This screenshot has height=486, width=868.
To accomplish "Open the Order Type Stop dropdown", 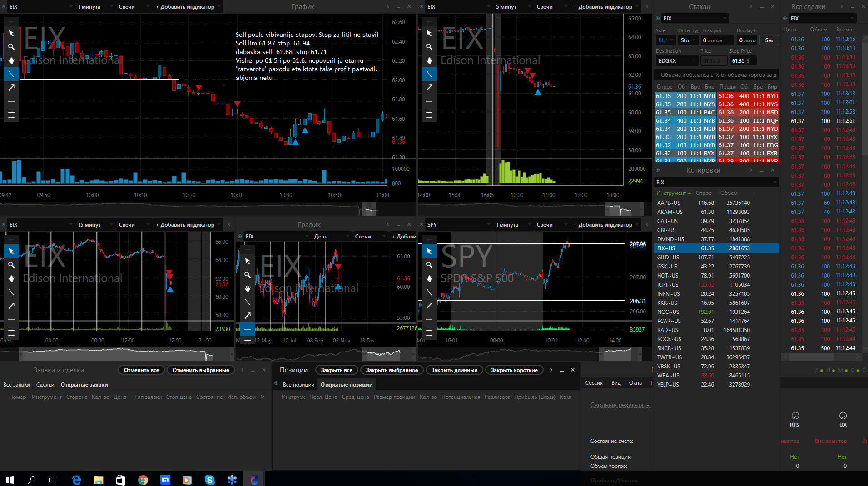I will (x=688, y=40).
